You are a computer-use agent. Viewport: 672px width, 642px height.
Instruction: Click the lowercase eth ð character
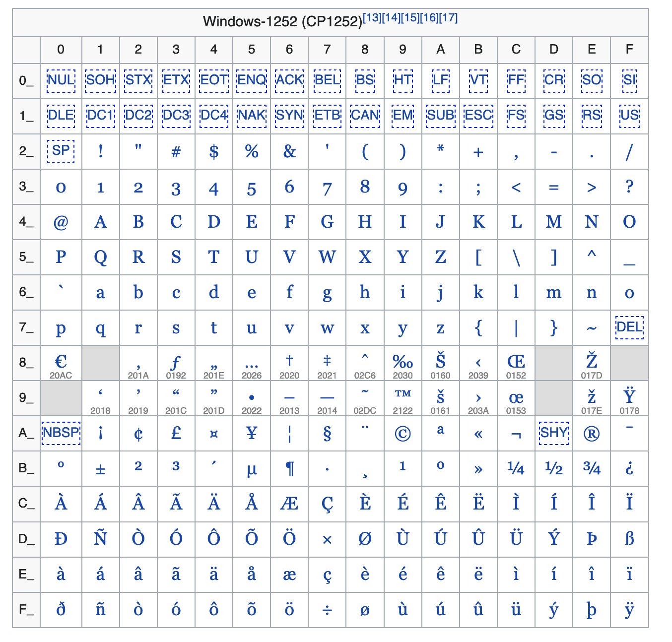coord(61,609)
